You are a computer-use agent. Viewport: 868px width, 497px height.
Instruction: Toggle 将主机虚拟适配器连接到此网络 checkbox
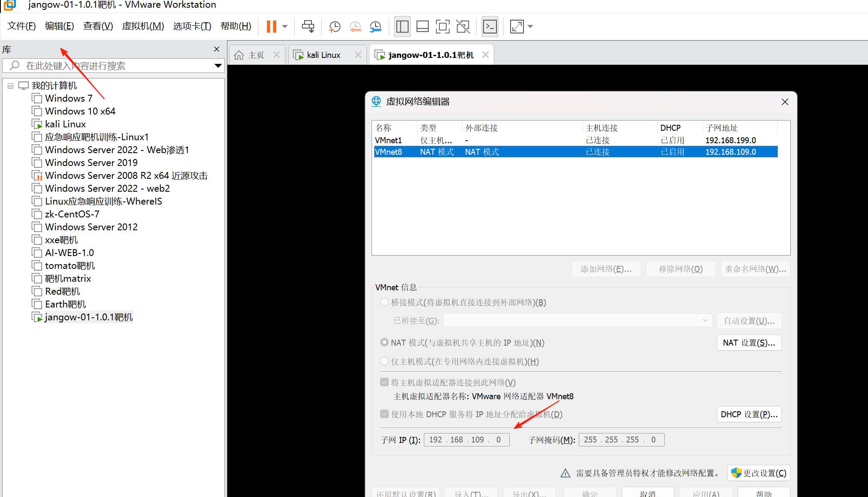pyautogui.click(x=384, y=382)
